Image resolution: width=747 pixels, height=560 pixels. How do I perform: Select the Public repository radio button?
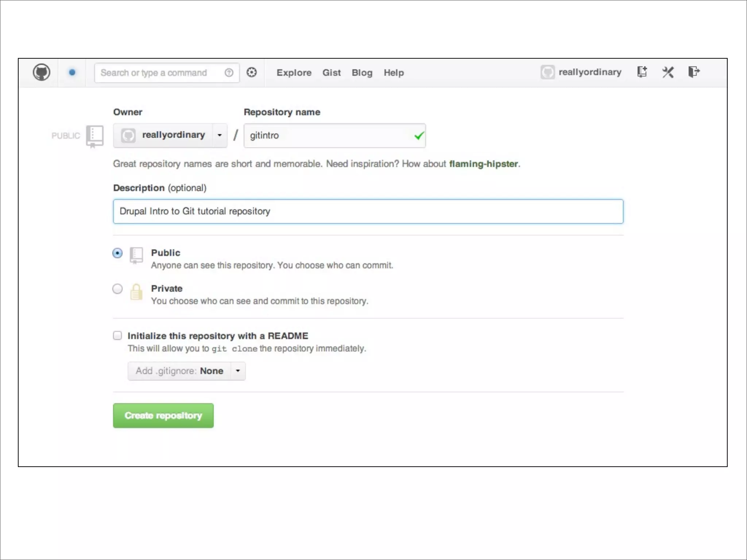(117, 253)
